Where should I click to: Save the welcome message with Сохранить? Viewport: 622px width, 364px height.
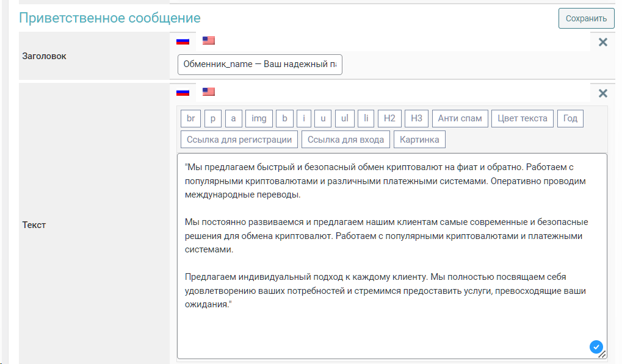[585, 18]
